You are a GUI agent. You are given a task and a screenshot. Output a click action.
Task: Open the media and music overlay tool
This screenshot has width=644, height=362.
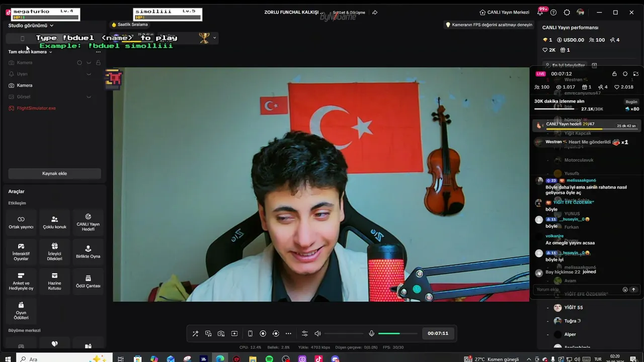(x=208, y=333)
